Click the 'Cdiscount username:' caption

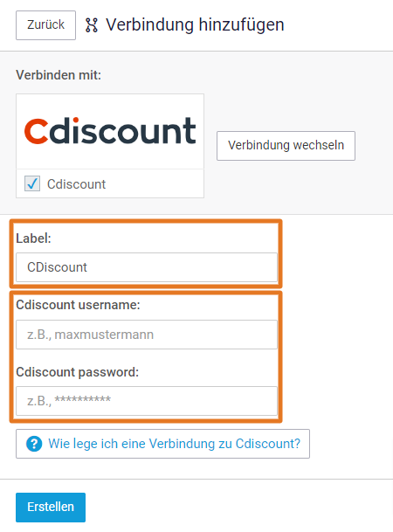pos(78,305)
